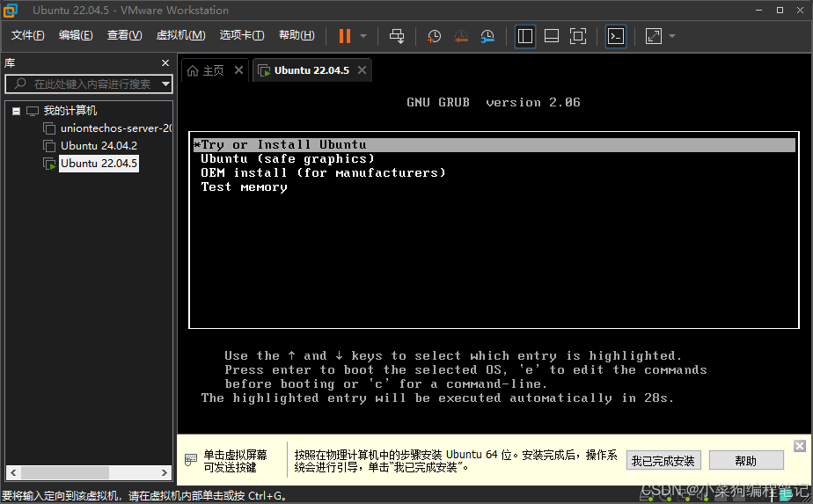Toggle the thumbnail bar view icon
813x504 pixels.
click(552, 36)
